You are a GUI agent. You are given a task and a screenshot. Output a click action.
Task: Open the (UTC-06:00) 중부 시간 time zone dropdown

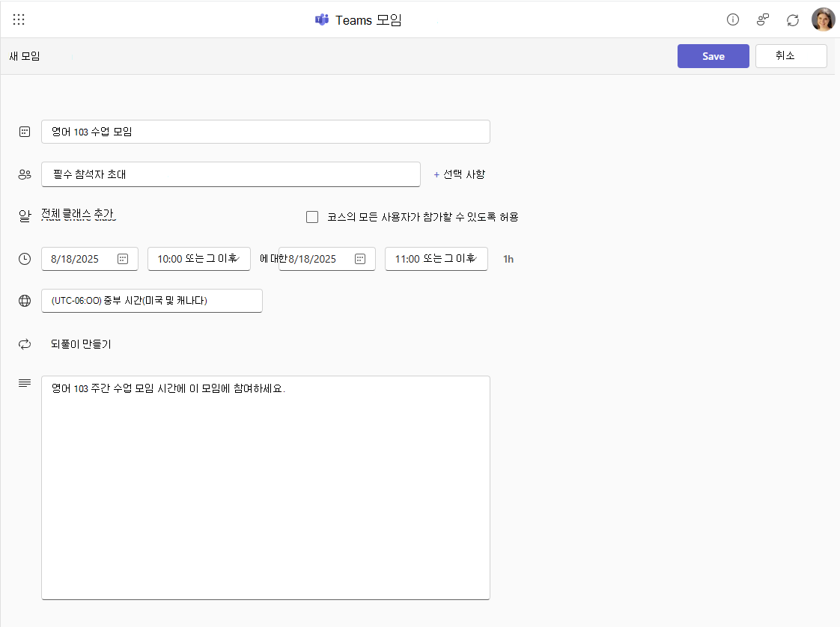[x=152, y=301]
